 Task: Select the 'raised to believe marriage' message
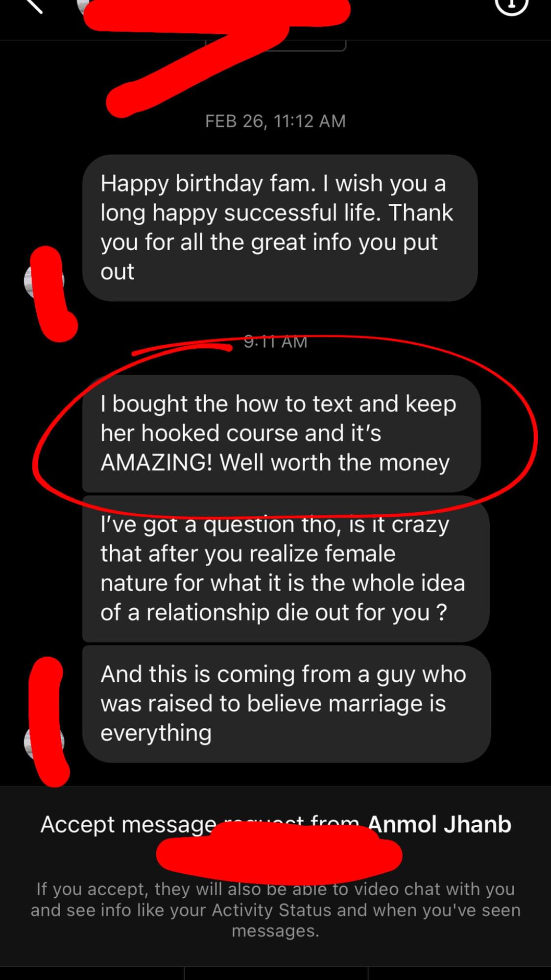[287, 704]
